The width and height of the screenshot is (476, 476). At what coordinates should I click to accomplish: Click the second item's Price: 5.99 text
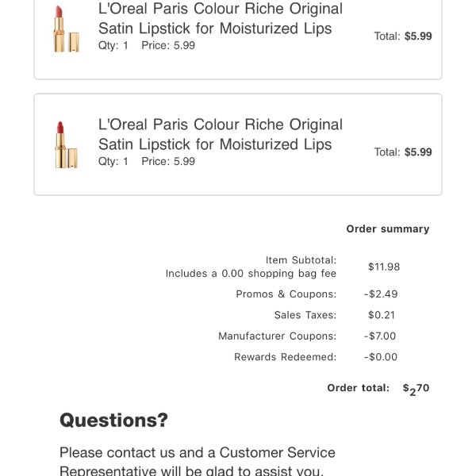tap(168, 162)
